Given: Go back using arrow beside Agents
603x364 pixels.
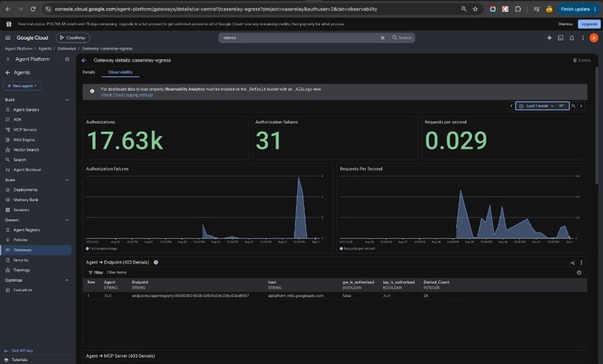Looking at the screenshot, I should click(7, 73).
